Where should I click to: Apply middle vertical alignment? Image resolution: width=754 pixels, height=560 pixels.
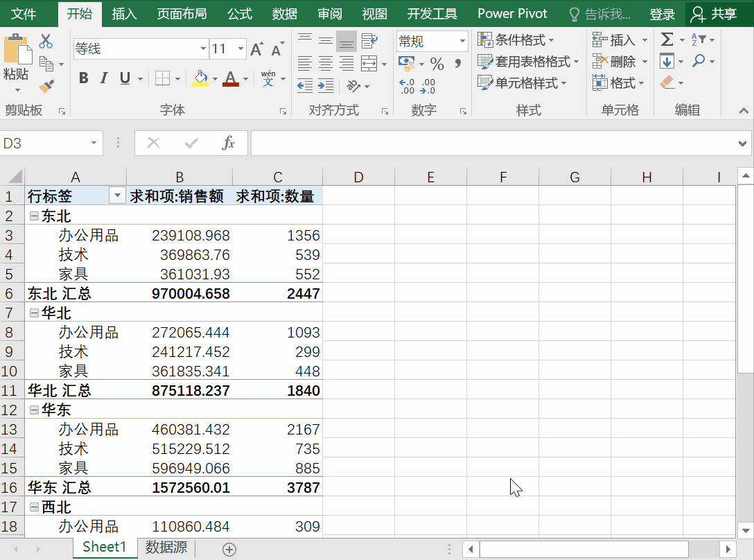click(326, 41)
